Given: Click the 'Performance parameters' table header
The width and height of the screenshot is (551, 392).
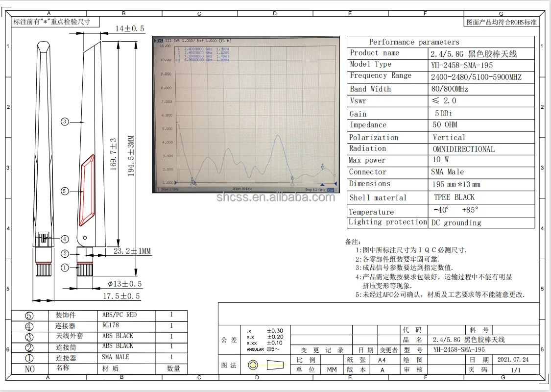Looking at the screenshot, I should (x=414, y=42).
